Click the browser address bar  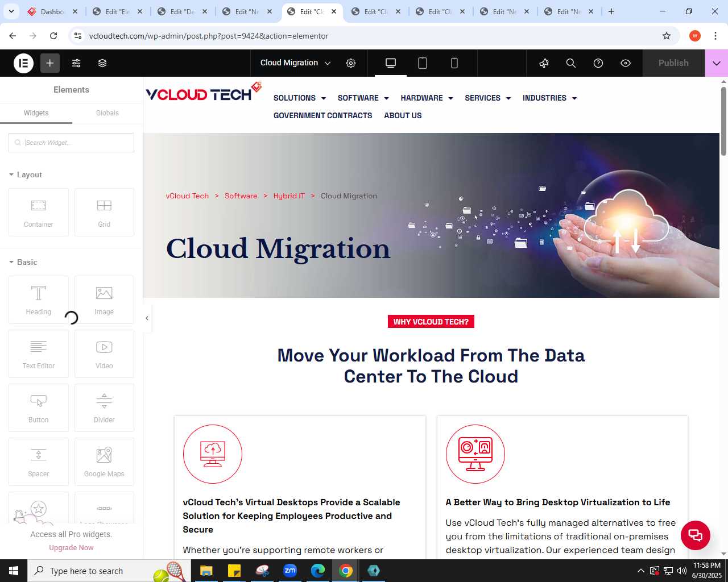(373, 36)
